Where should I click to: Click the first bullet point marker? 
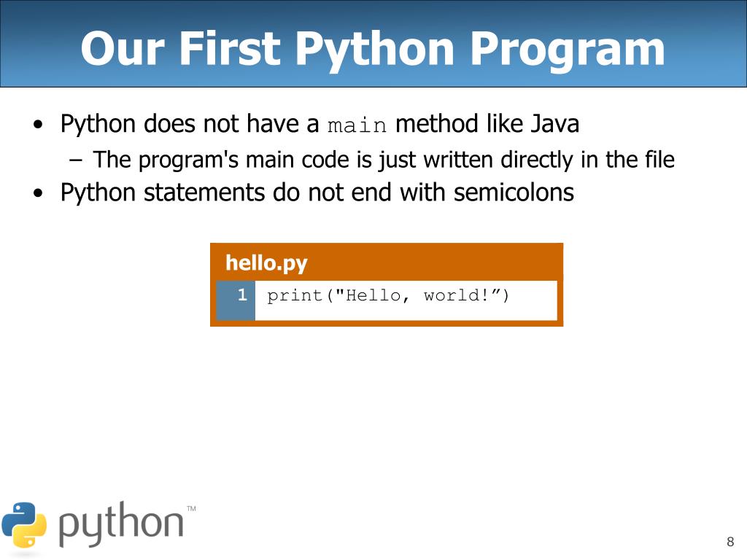(38, 125)
